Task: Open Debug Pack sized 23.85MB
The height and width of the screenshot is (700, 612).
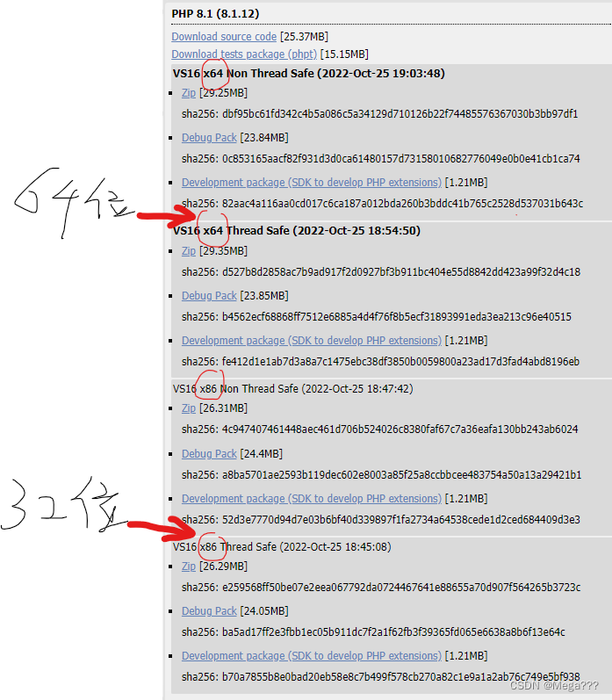Action: click(209, 295)
